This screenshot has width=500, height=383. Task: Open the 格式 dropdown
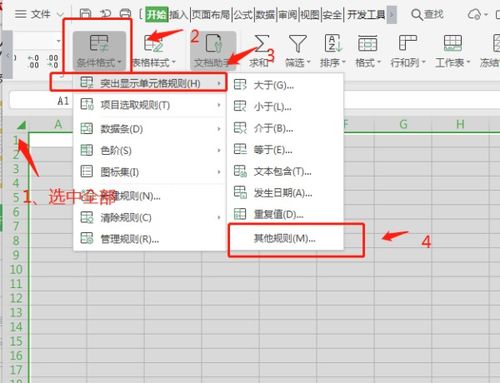368,51
